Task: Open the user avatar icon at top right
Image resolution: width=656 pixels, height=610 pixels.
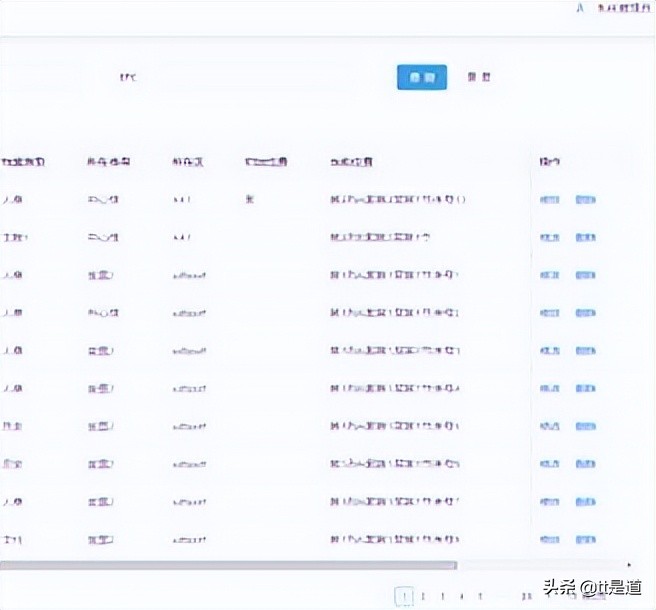Action: [580, 8]
